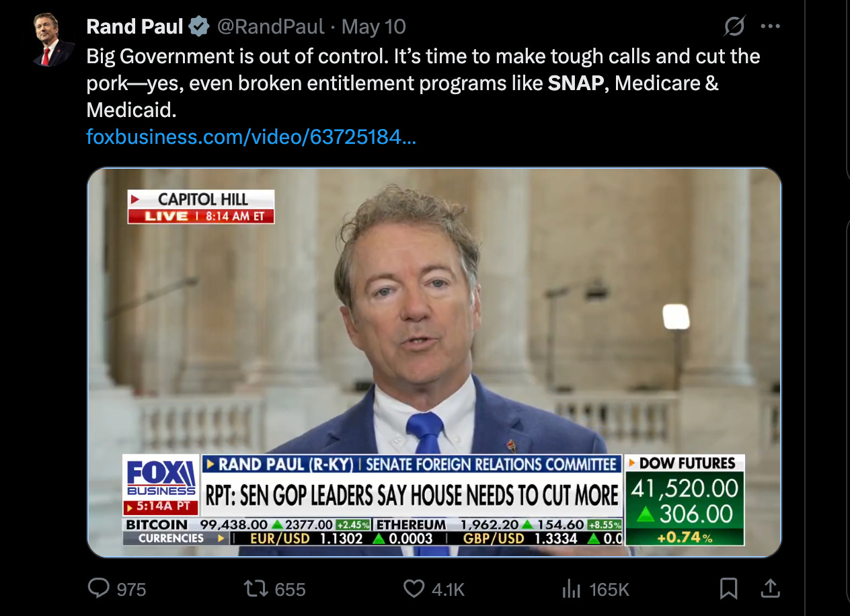Click the blue verified badge
This screenshot has width=850, height=616.
coord(199,27)
